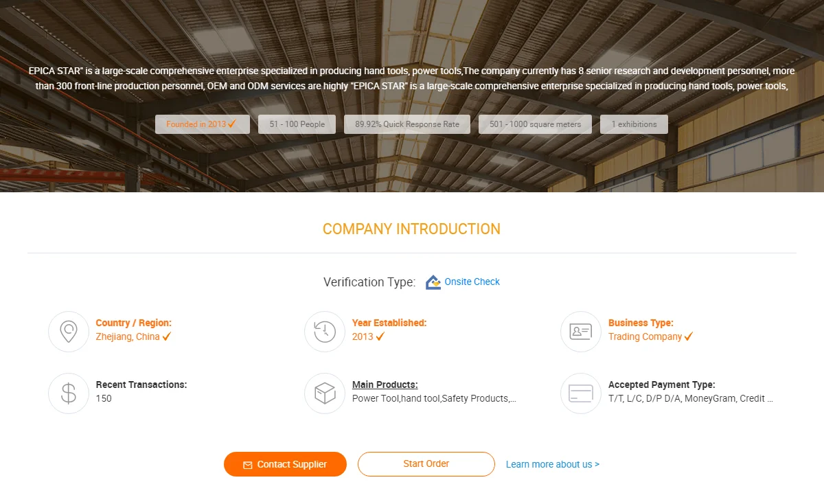The width and height of the screenshot is (824, 504).
Task: Select the 51 - 100 People badge
Action: coord(297,124)
